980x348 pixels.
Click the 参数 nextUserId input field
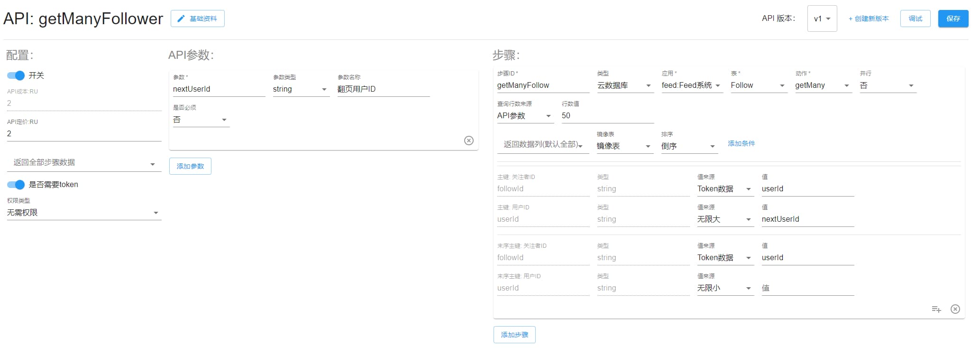click(219, 89)
